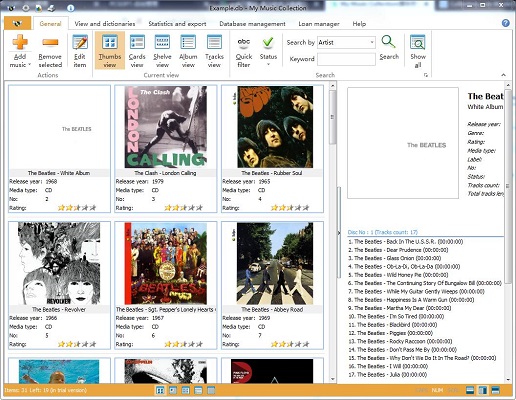
Task: Switch to Tracks view
Action: point(214,51)
